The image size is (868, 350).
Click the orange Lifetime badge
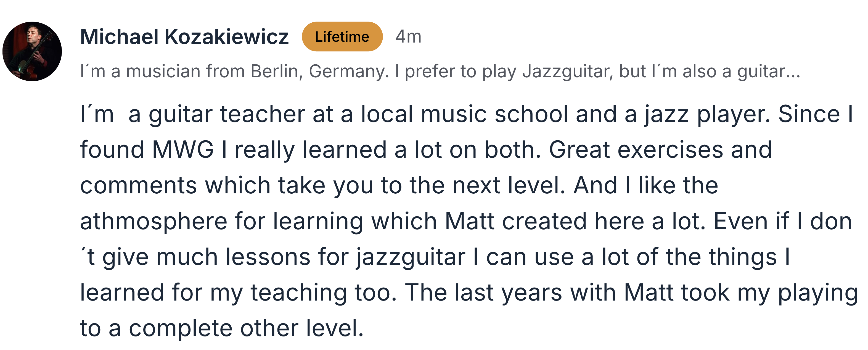click(x=342, y=36)
